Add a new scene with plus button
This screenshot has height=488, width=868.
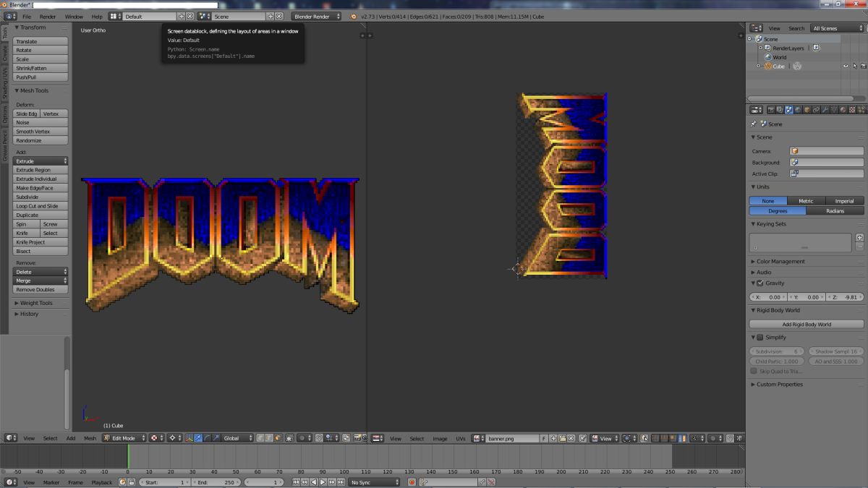coord(271,16)
